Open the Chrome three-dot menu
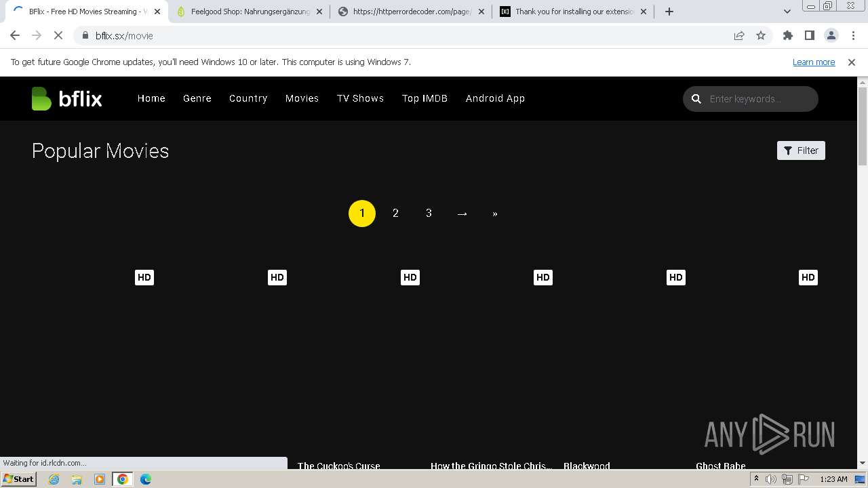 point(852,36)
